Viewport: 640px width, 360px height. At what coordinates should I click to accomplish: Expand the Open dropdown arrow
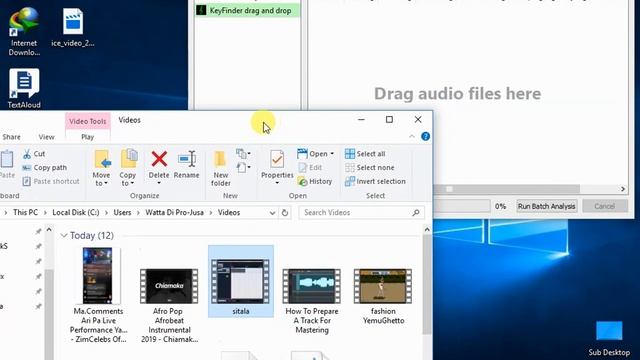(332, 154)
